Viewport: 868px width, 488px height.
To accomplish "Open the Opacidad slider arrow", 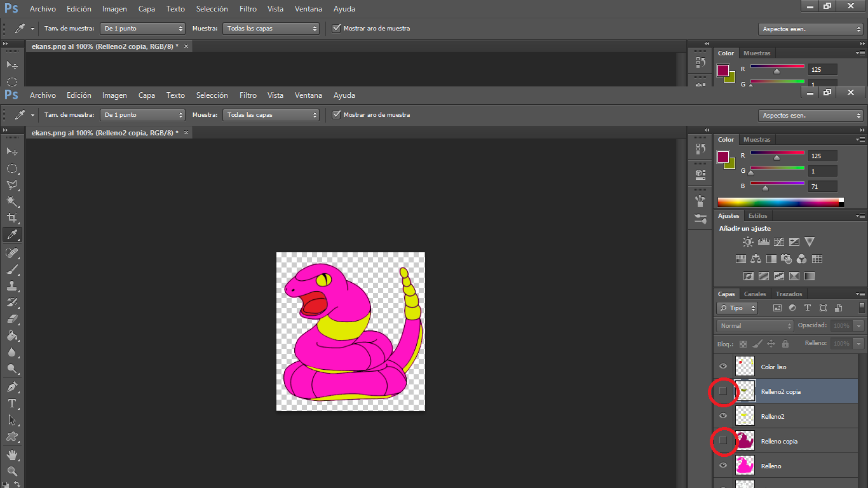I will [x=859, y=325].
